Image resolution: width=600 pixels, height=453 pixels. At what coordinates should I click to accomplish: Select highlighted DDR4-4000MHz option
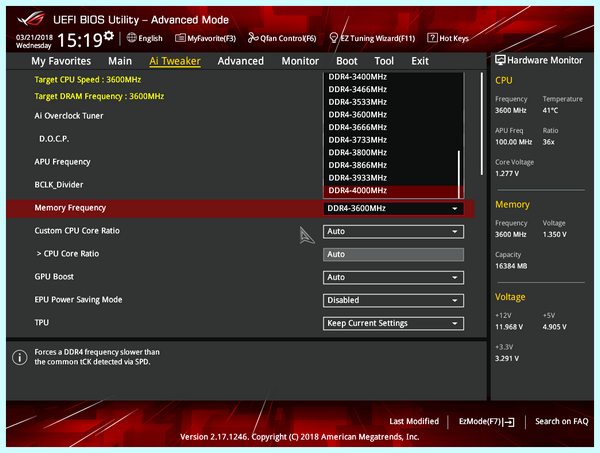(390, 190)
